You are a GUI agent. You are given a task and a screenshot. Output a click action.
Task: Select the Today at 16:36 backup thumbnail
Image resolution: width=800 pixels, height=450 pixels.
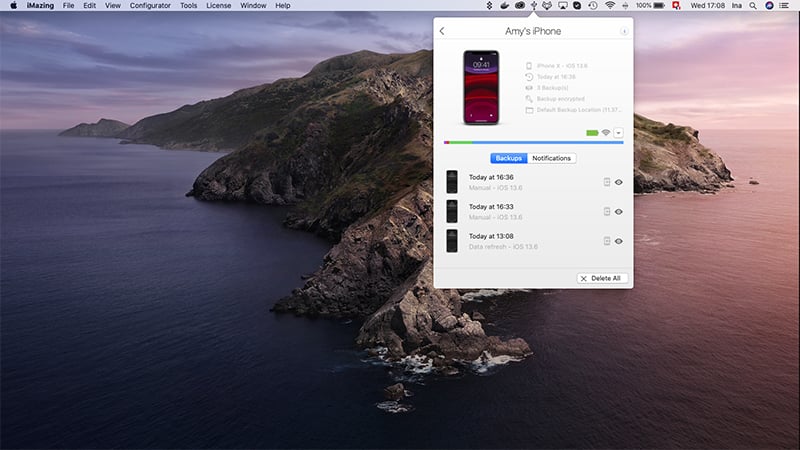452,182
